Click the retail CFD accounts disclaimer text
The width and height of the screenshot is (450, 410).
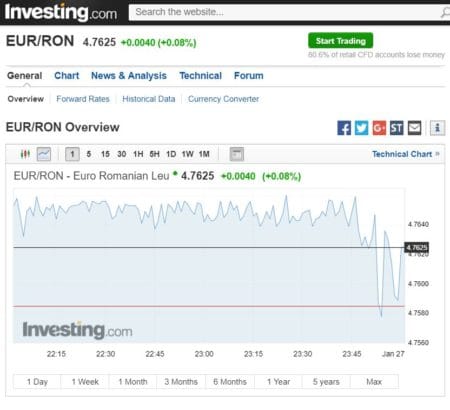pyautogui.click(x=376, y=55)
